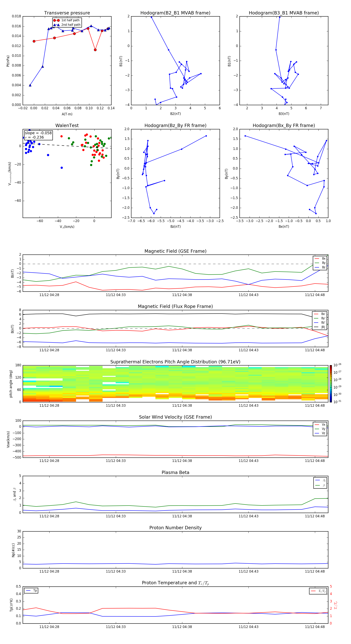
Task: Click the '10^-31' label on color bar
Action: 337,402
